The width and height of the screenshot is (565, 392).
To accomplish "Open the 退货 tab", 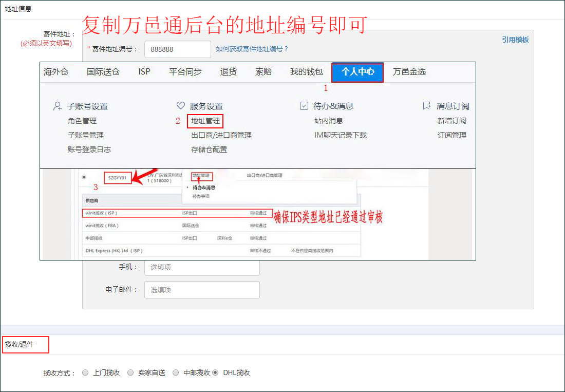I will point(229,72).
